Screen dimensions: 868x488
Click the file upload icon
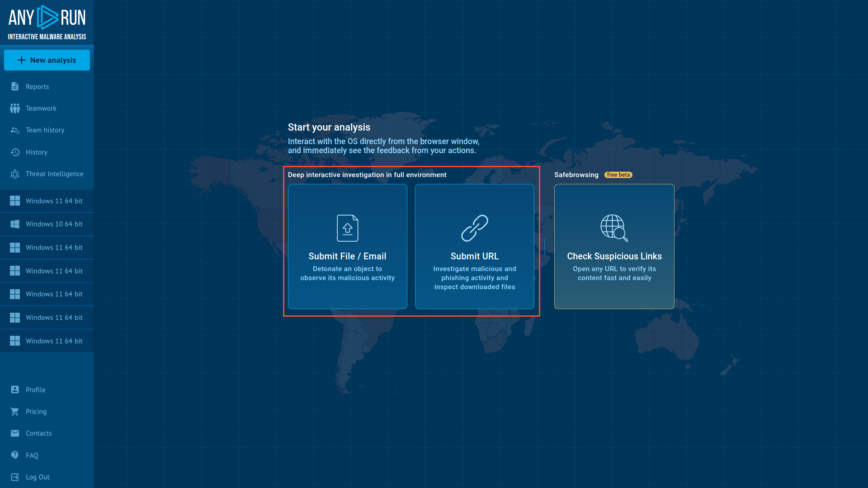[347, 228]
